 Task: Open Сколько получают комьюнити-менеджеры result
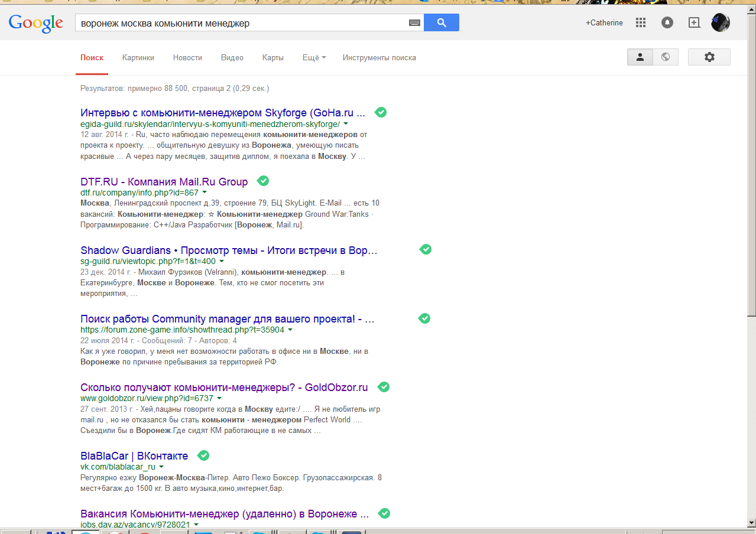(x=224, y=388)
